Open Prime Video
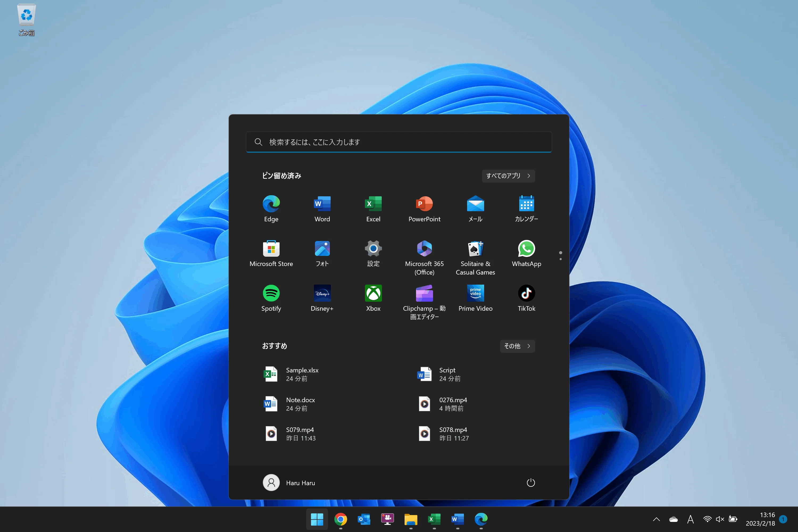798x532 pixels. click(x=475, y=298)
